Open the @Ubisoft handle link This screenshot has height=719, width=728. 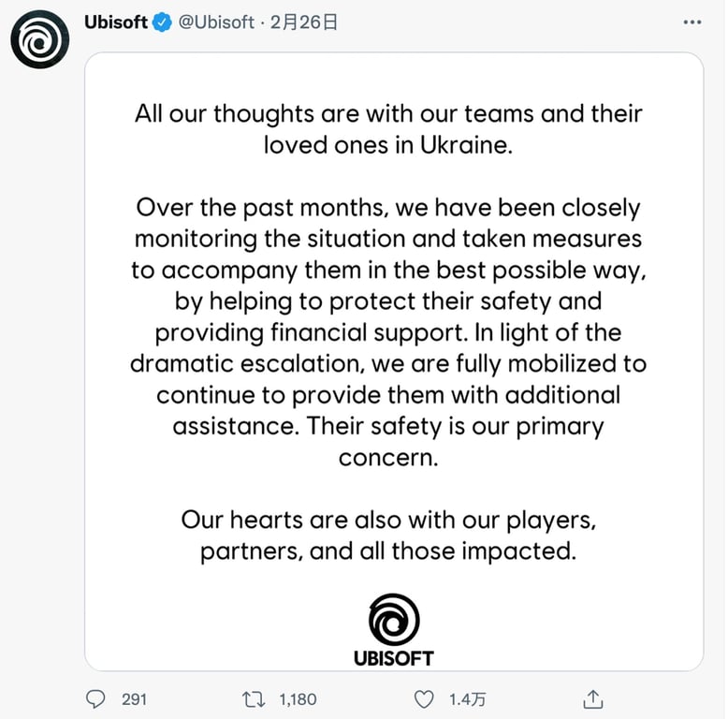coord(216,22)
